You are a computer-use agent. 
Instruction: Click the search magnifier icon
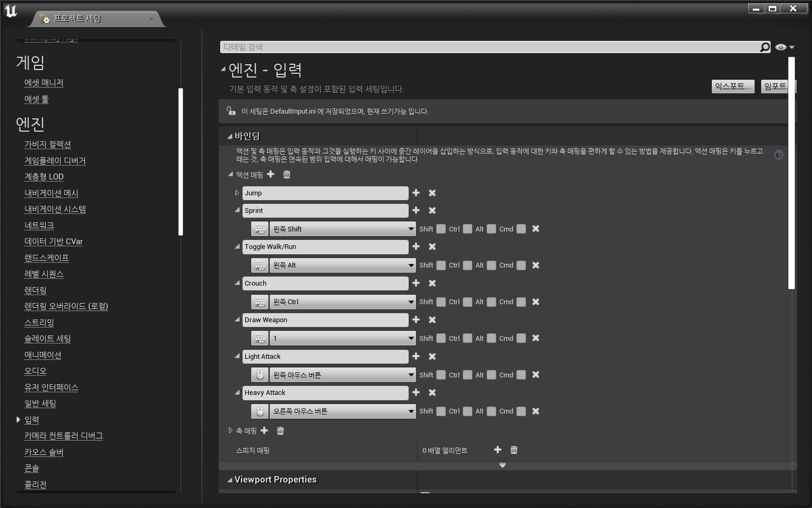[765, 47]
